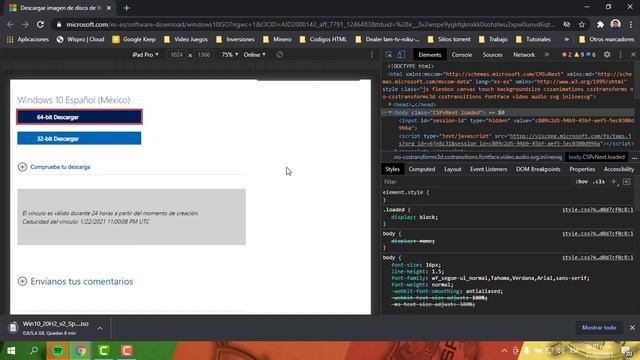Expand Envíanos tus comentarios section
Image resolution: width=640 pixels, height=360 pixels.
pyautogui.click(x=76, y=281)
